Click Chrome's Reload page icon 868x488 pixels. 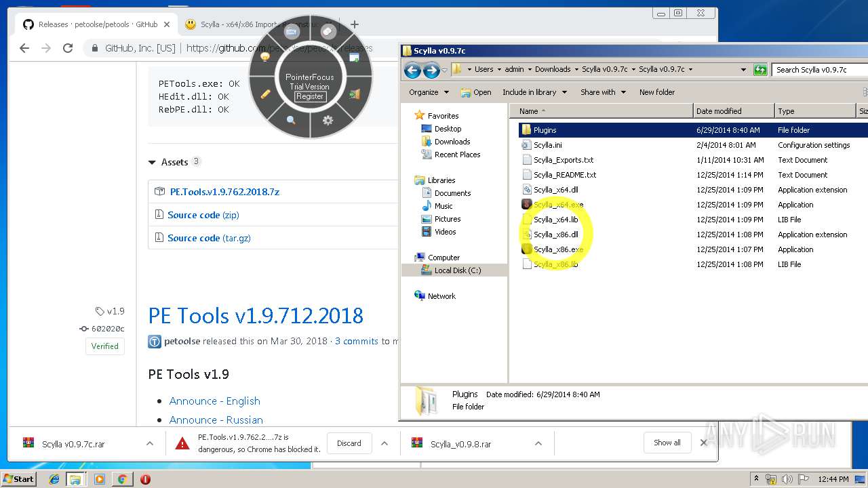point(68,48)
